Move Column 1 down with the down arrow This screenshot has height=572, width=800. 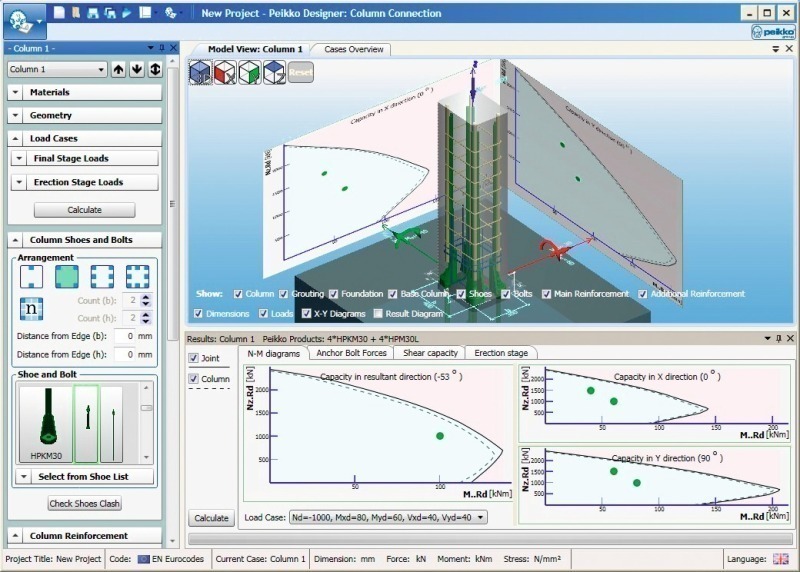[137, 69]
